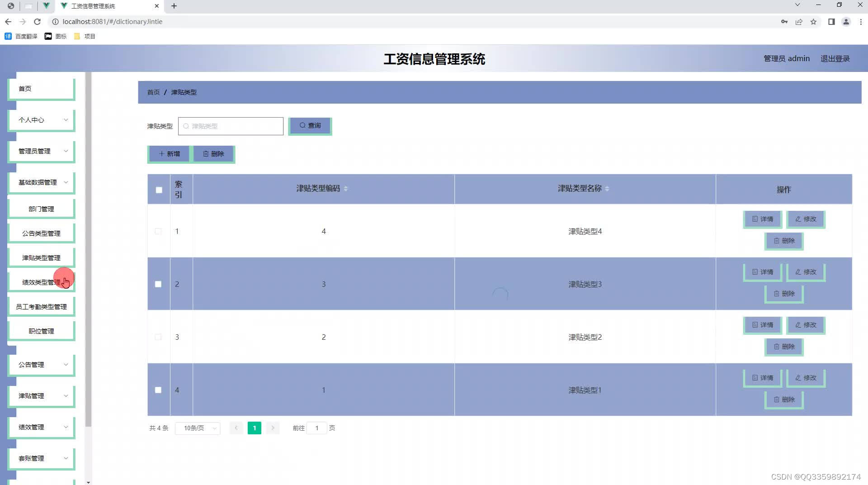The width and height of the screenshot is (868, 485).
Task: Toggle the select-all checkbox in table header
Action: click(x=159, y=190)
